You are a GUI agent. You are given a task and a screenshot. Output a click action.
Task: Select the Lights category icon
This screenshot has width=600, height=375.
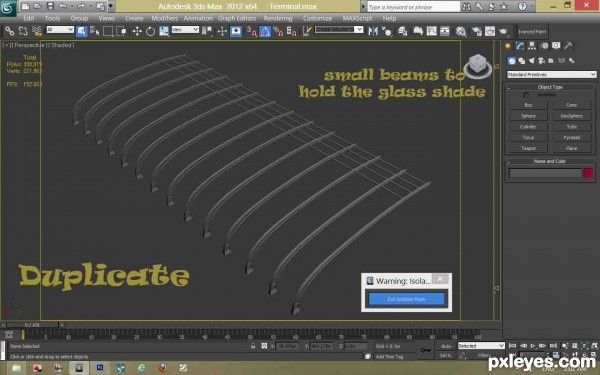click(532, 61)
